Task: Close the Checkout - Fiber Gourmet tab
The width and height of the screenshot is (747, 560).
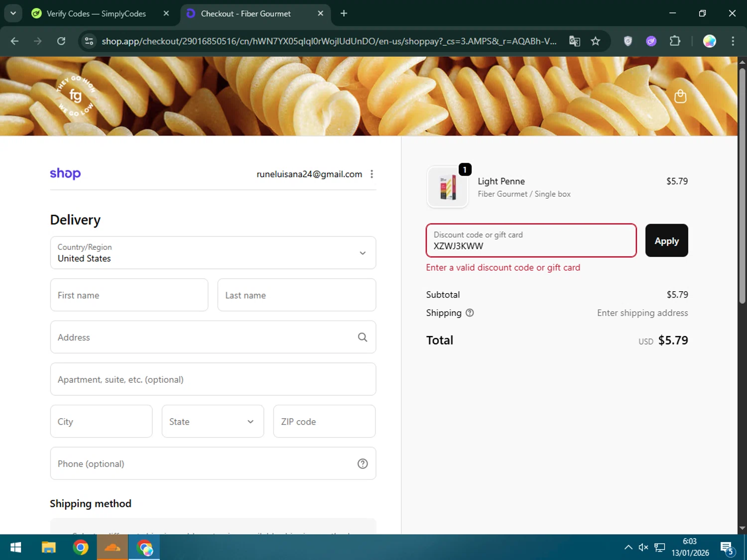Action: tap(321, 13)
